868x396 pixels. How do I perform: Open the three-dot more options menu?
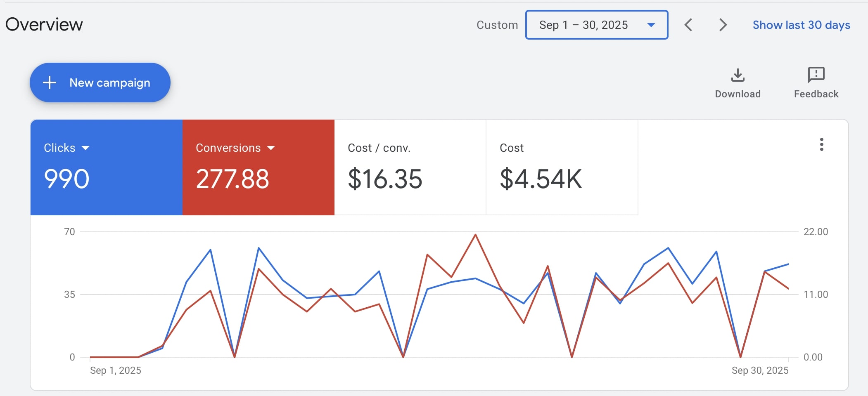pyautogui.click(x=821, y=144)
